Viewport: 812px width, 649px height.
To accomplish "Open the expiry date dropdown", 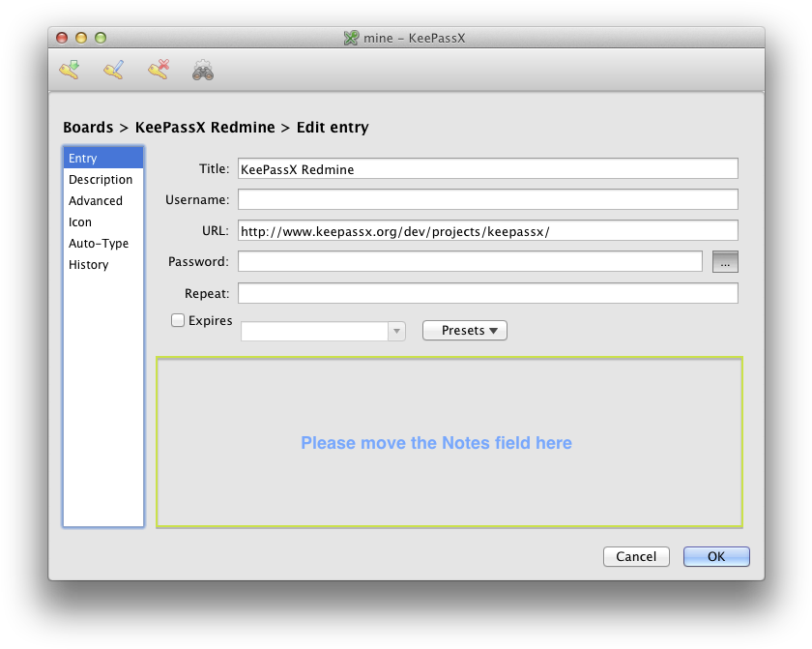I will (x=396, y=331).
